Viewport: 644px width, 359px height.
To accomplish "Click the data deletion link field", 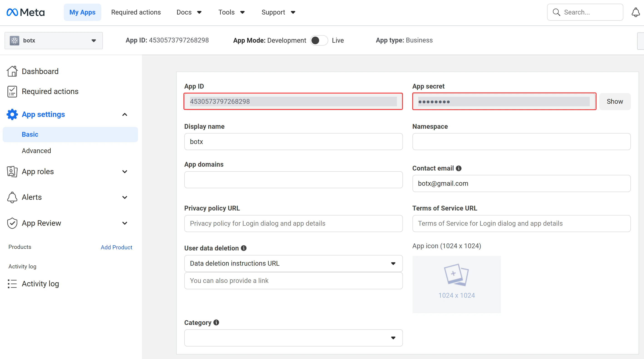I will click(x=293, y=281).
